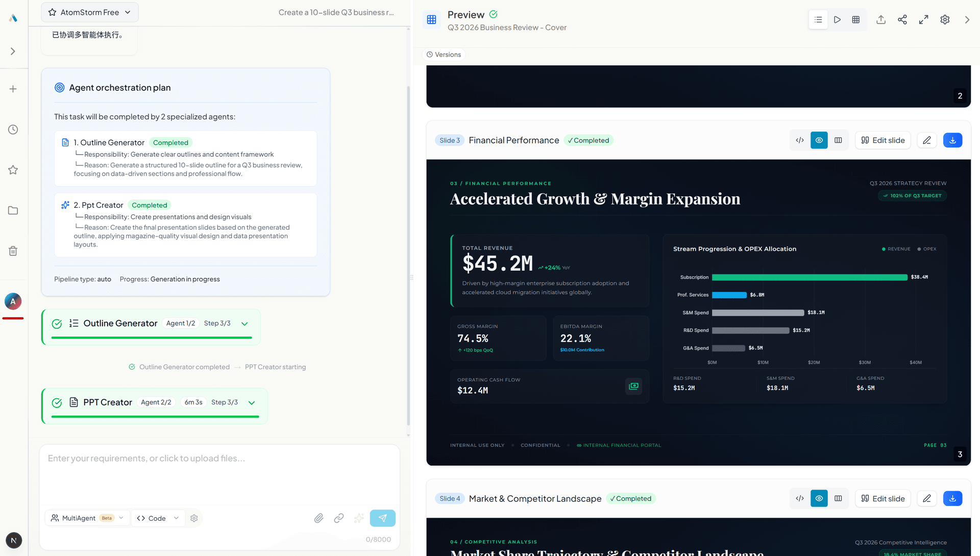This screenshot has width=980, height=556.
Task: Toggle preview eye for Slide 4
Action: tap(819, 498)
